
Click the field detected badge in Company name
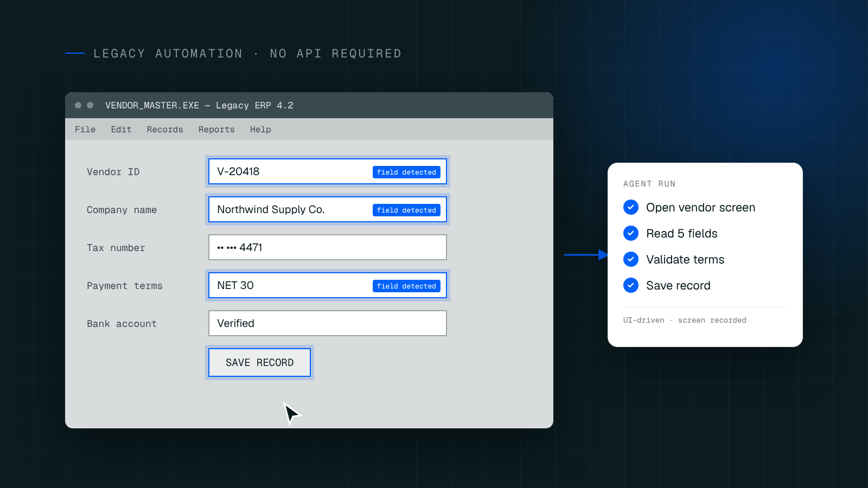tap(406, 210)
